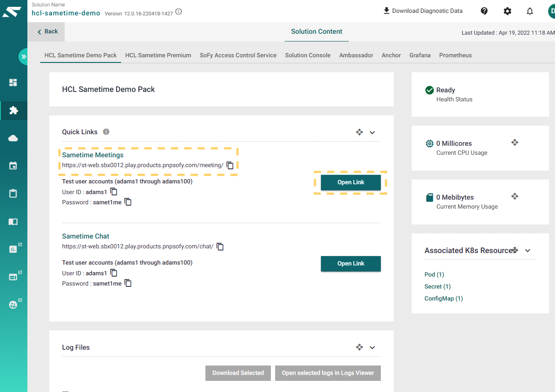
Task: Copy the password under Sametime Meetings
Action: pos(128,202)
